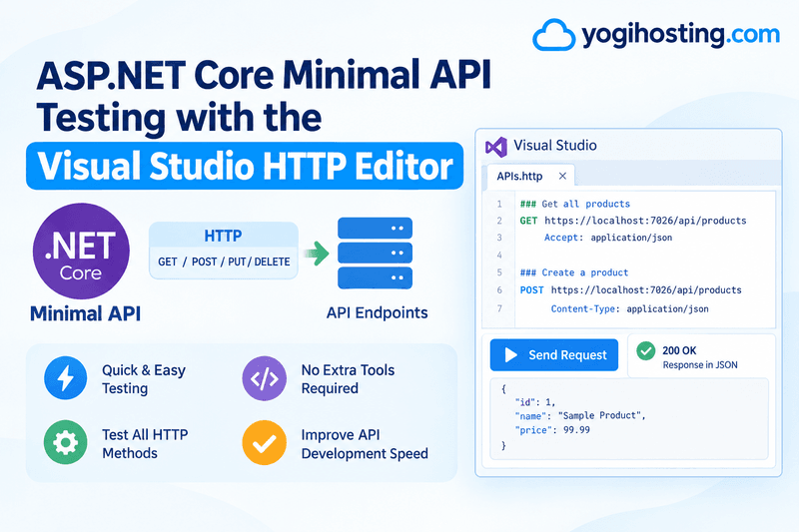799x532 pixels.
Task: Click the '### Create a product' comment
Action: 573,272
